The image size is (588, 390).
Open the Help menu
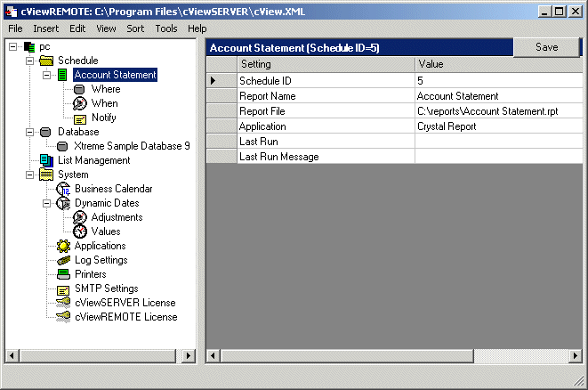(x=197, y=28)
